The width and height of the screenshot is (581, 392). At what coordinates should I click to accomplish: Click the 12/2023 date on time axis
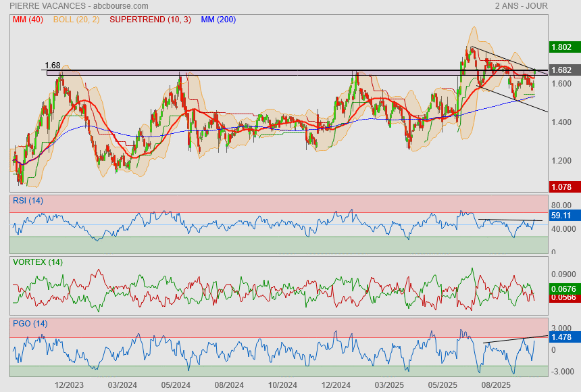pyautogui.click(x=69, y=385)
